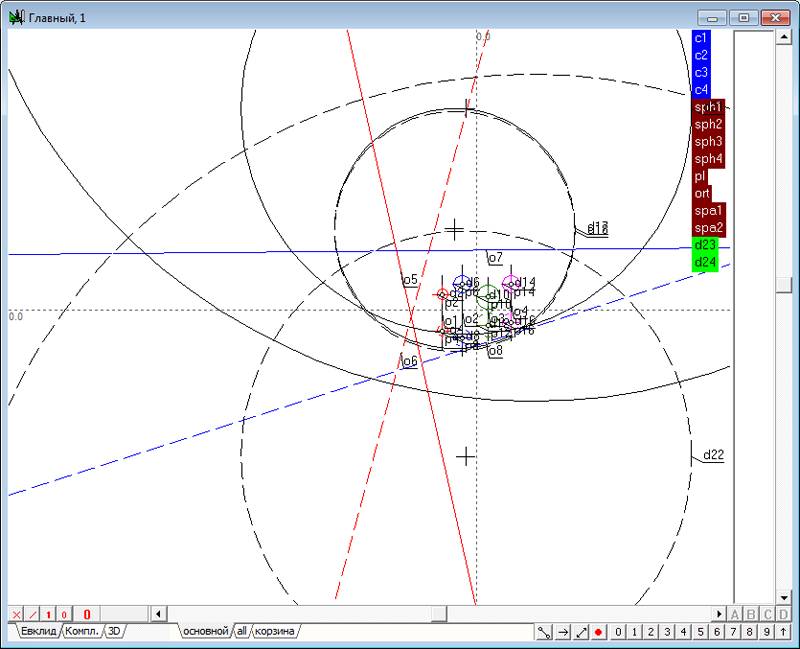The image size is (800, 649).
Task: Click the B button beside the horizontal scrollbar
Action: 751,614
